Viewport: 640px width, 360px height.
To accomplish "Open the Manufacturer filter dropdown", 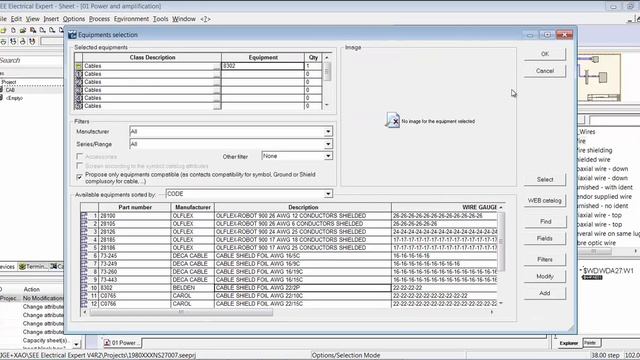I will pyautogui.click(x=328, y=131).
